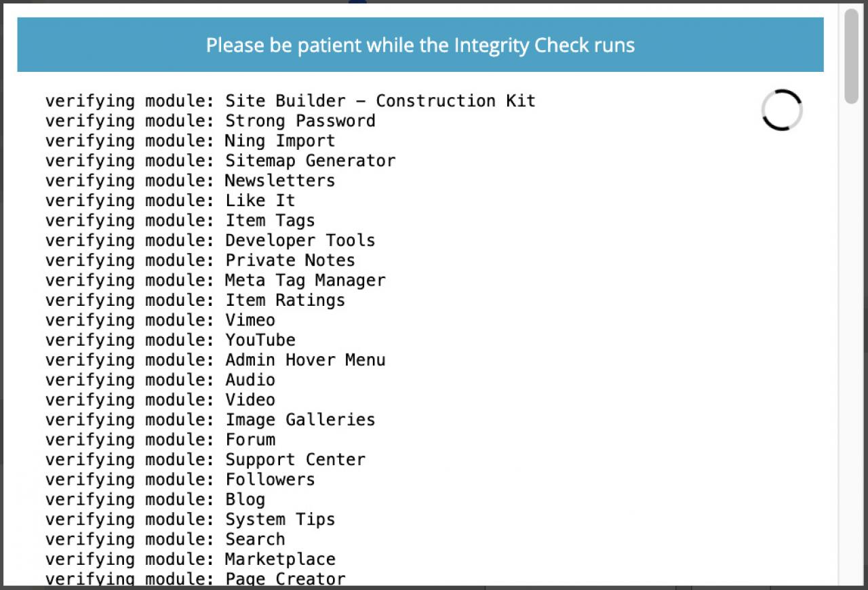Select the Marketplace module line
This screenshot has height=590, width=868.
click(x=191, y=559)
